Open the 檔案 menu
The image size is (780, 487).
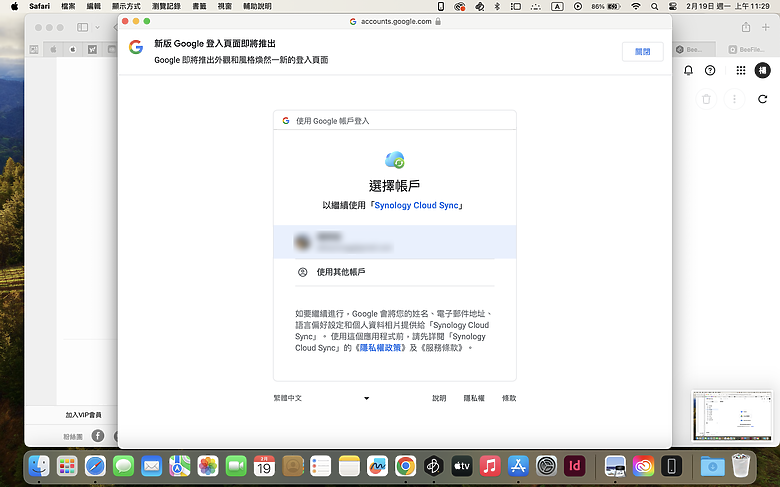coord(68,6)
